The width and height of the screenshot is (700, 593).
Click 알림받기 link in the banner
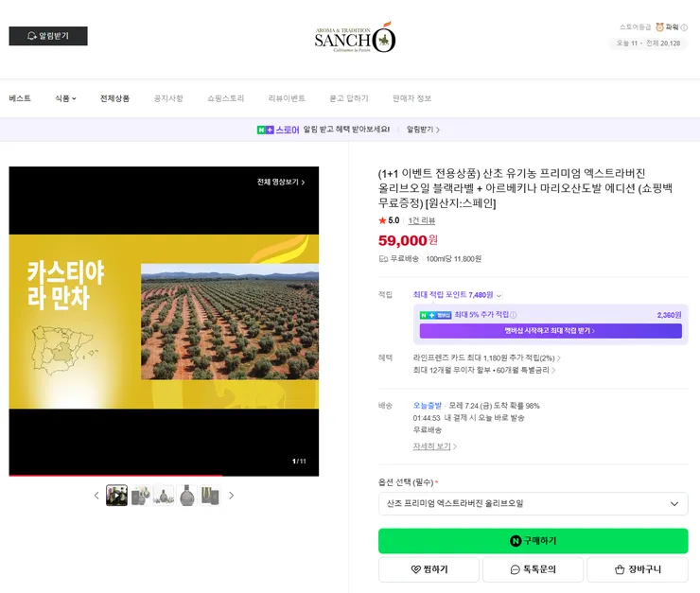tap(423, 130)
